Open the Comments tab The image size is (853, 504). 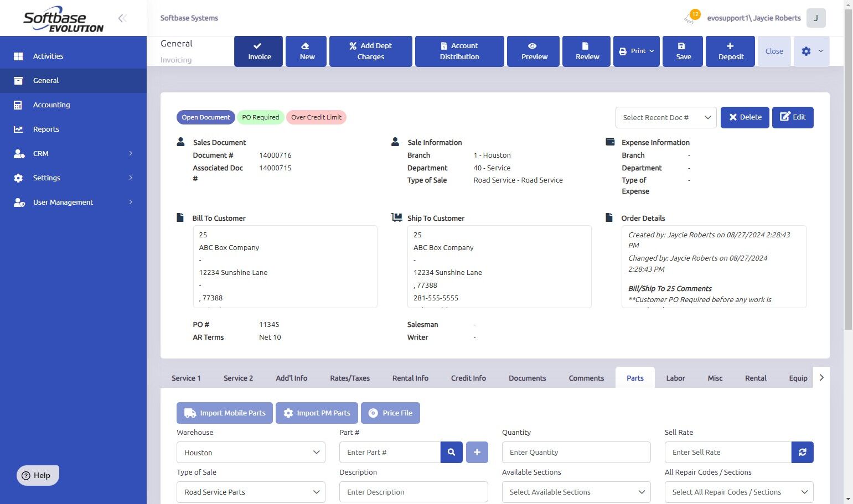(x=586, y=378)
